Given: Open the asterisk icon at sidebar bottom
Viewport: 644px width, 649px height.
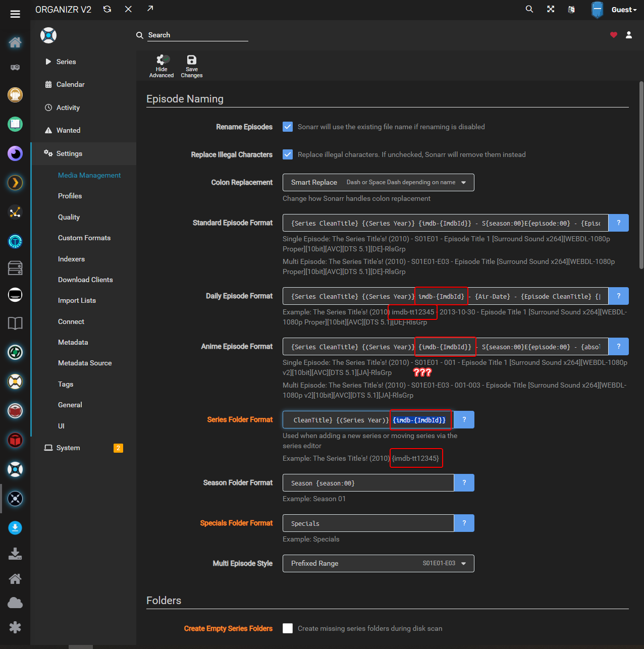Looking at the screenshot, I should (15, 627).
